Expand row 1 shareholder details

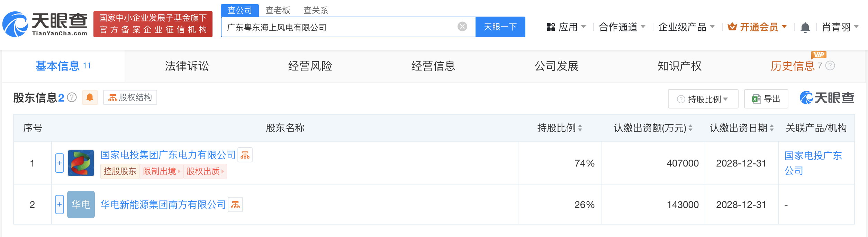(x=60, y=163)
